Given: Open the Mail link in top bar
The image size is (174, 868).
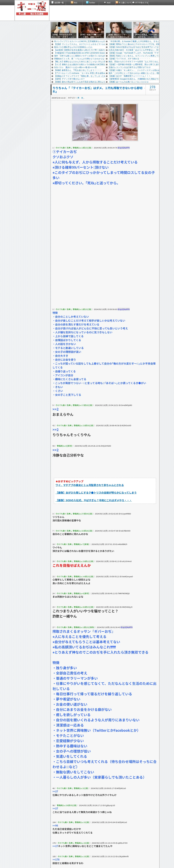Looking at the screenshot, I should 107,3.
